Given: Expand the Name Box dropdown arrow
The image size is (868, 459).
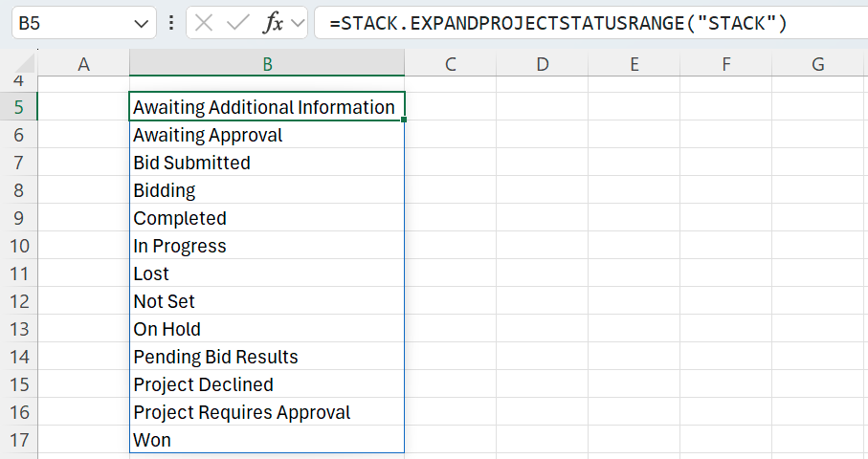Looking at the screenshot, I should pos(142,23).
